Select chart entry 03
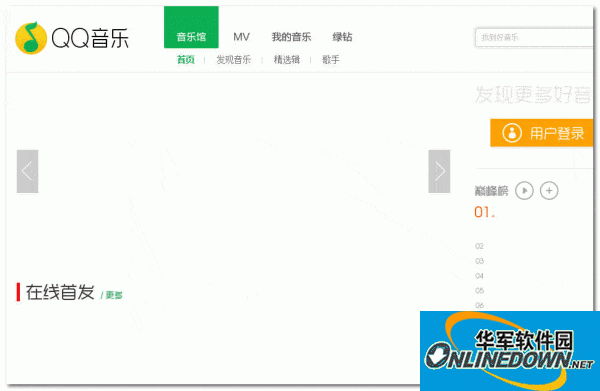 479,261
